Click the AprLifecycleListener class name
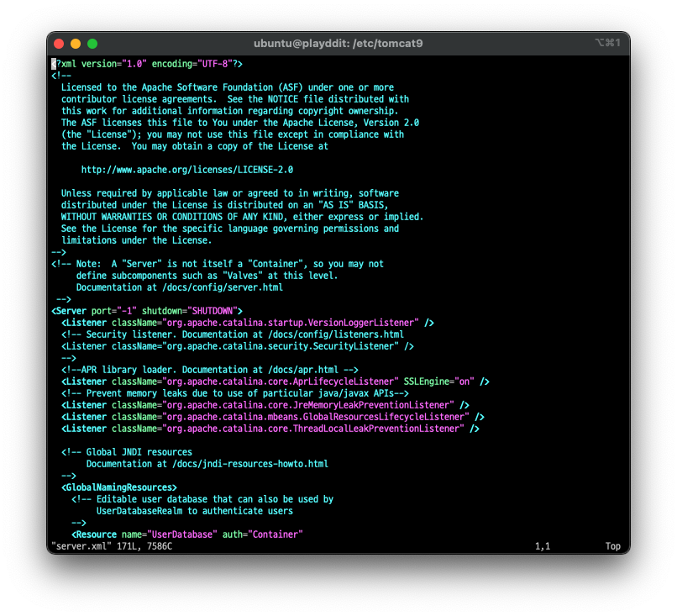Screen dimensions: 677x616 [281, 382]
